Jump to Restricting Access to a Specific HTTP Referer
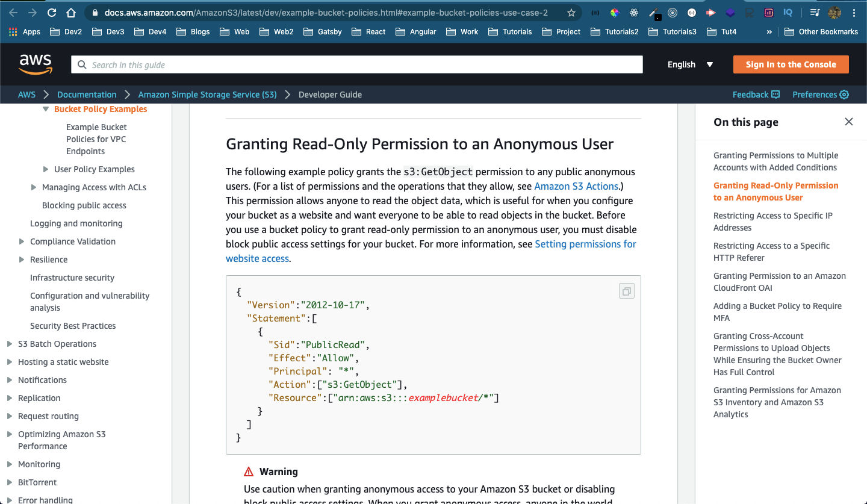Viewport: 867px width, 504px height. pyautogui.click(x=771, y=252)
